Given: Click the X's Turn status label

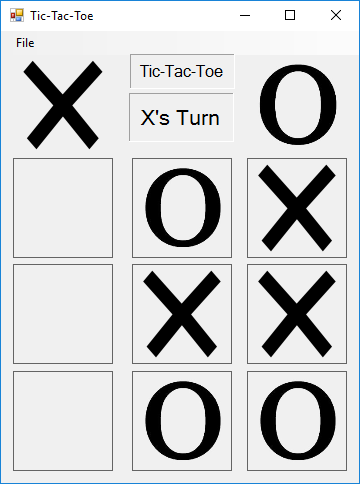Looking at the screenshot, I should [x=181, y=117].
